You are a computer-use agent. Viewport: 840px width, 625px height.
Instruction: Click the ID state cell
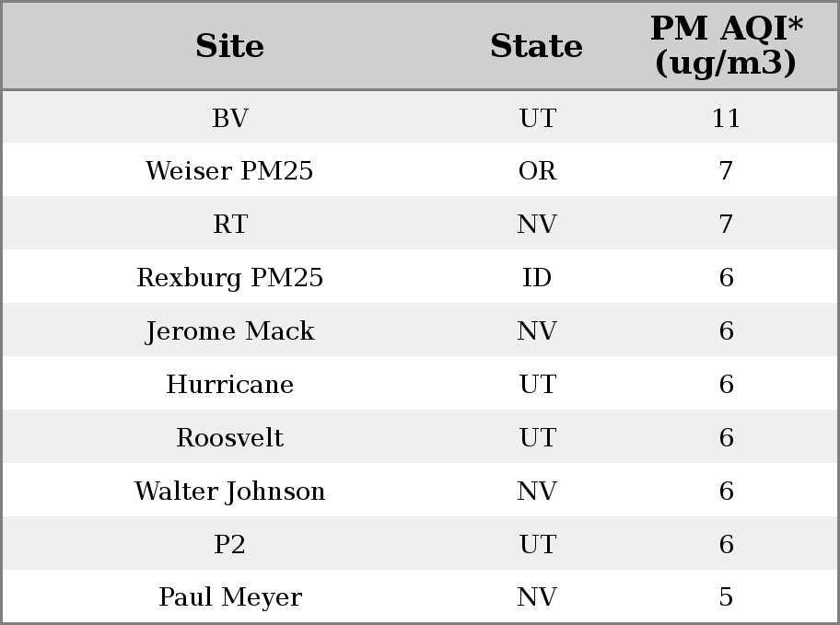point(537,277)
